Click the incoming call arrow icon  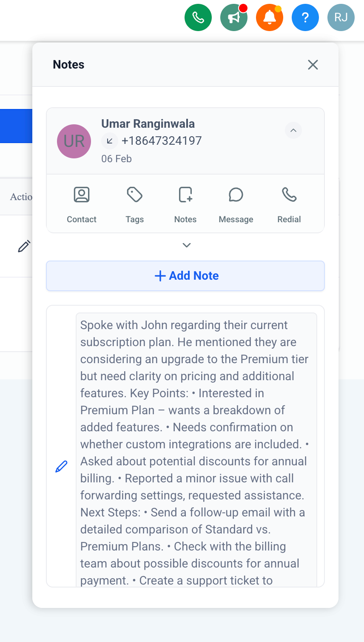(110, 141)
